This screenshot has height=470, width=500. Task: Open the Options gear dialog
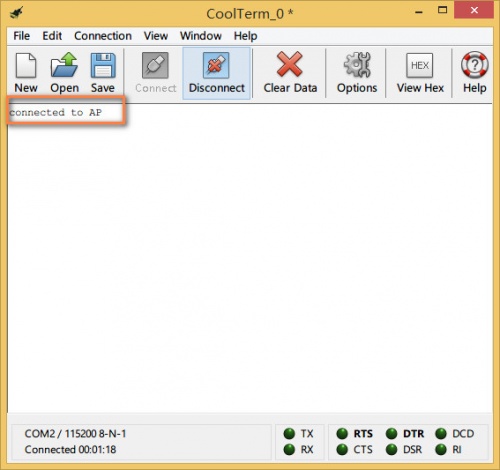tap(357, 73)
